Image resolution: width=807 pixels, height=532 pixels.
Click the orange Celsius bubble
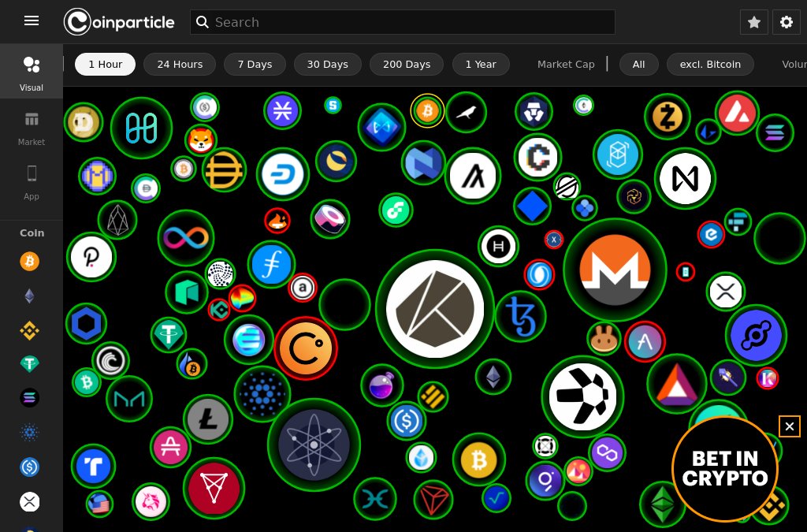(306, 348)
